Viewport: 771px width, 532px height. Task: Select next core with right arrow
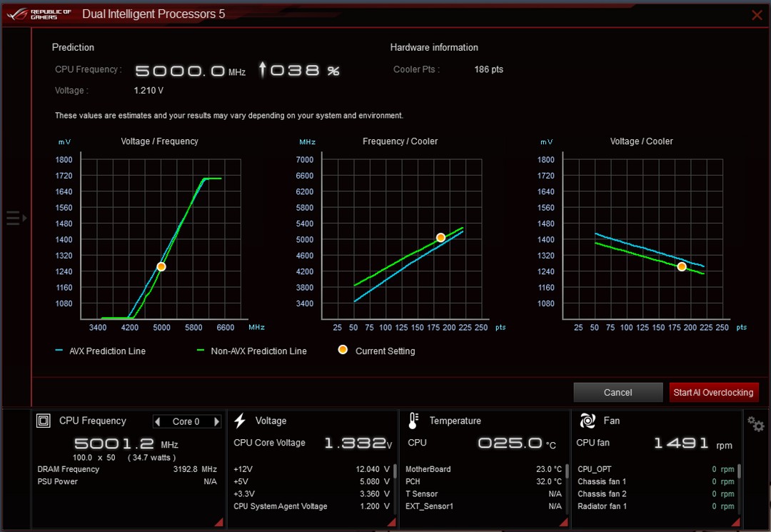click(x=216, y=421)
